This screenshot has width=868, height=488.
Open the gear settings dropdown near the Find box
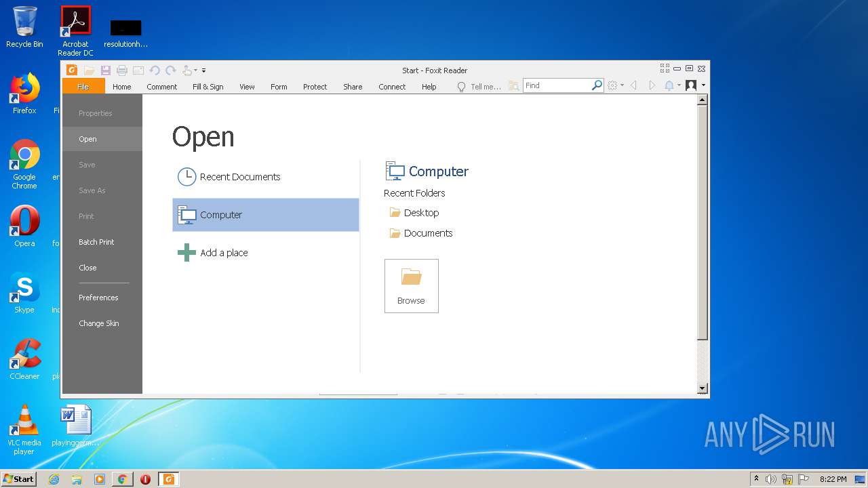pyautogui.click(x=616, y=85)
